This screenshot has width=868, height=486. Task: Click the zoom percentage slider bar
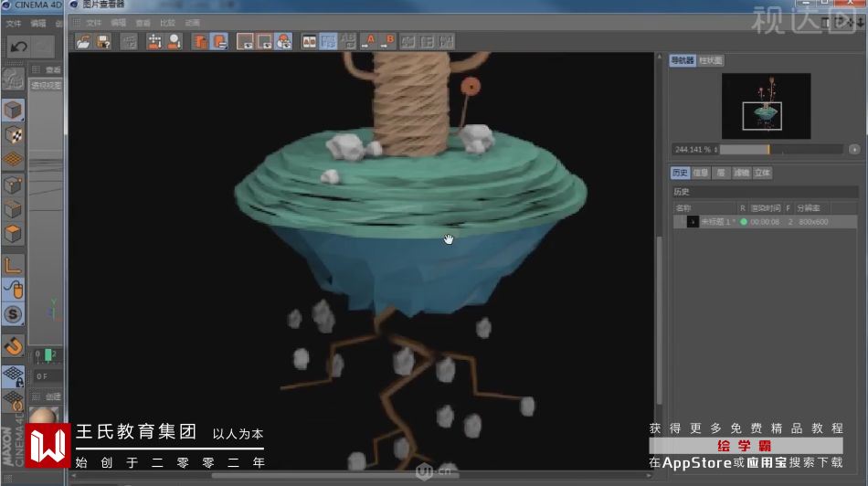[780, 150]
